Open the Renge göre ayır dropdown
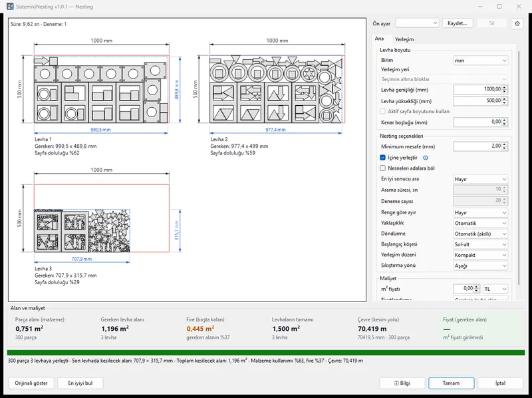The image size is (532, 398). pyautogui.click(x=480, y=212)
